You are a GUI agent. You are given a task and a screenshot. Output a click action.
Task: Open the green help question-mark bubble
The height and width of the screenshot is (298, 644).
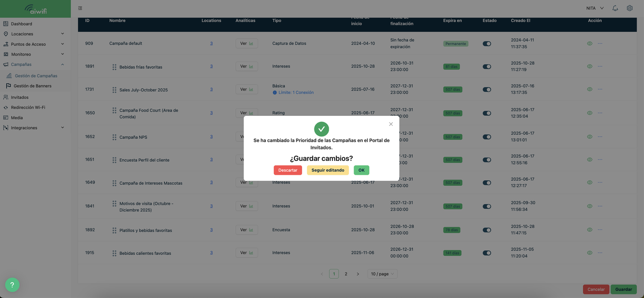tap(12, 285)
